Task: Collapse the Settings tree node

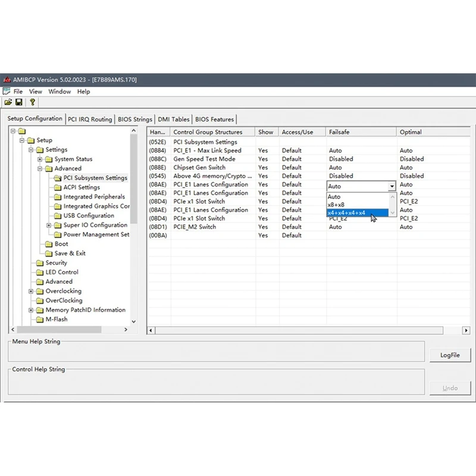Action: [31, 150]
